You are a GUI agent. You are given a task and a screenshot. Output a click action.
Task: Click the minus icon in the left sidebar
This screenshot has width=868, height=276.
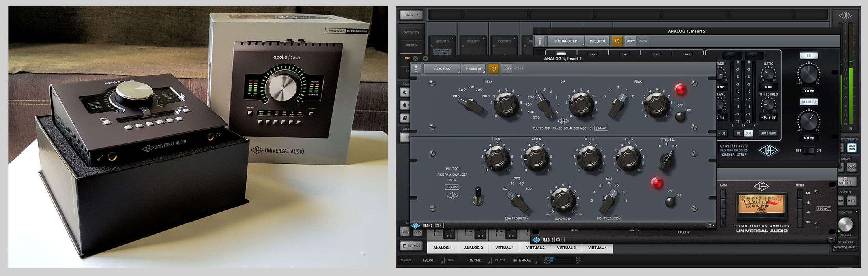(404, 105)
